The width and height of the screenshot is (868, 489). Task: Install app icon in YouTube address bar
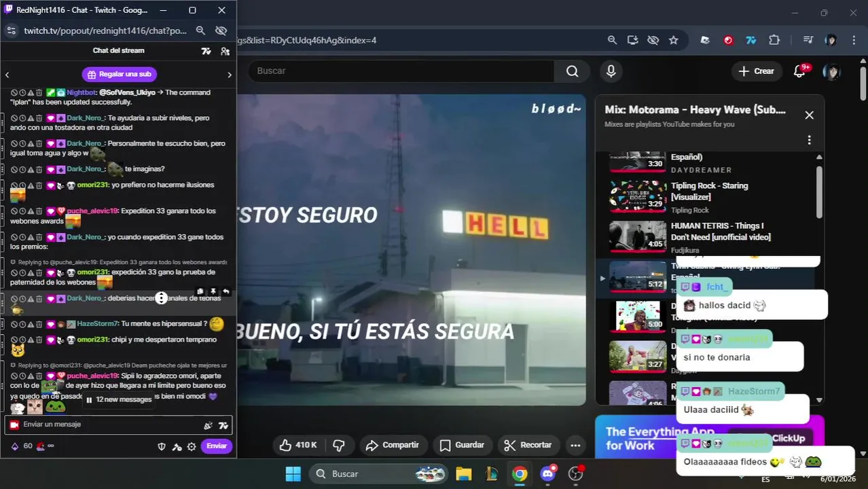pos(632,40)
